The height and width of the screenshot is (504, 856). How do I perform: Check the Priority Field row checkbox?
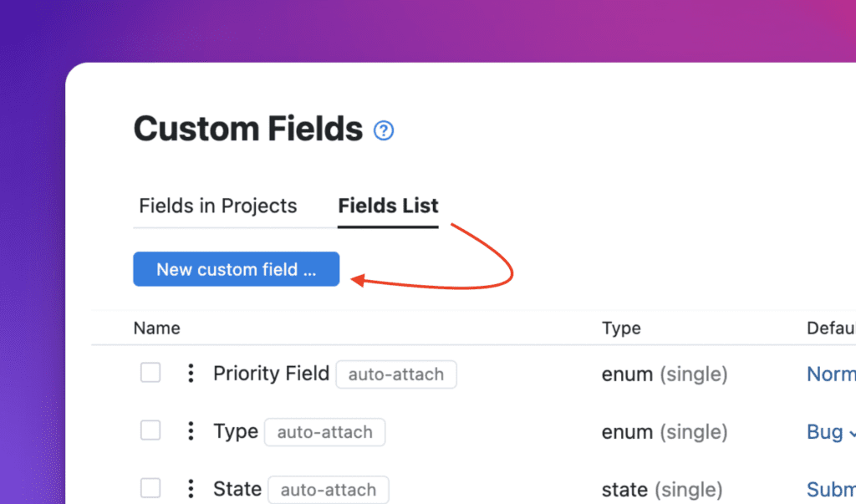tap(150, 373)
